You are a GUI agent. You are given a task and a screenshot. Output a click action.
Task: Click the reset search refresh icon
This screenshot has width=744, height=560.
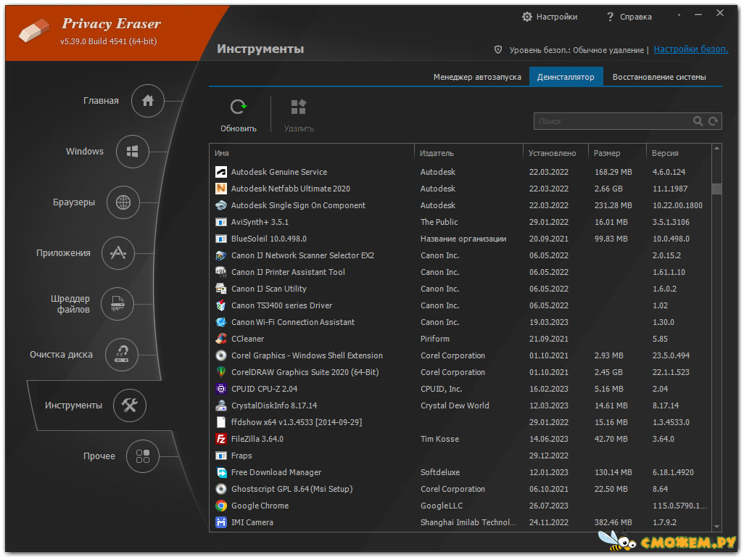713,121
